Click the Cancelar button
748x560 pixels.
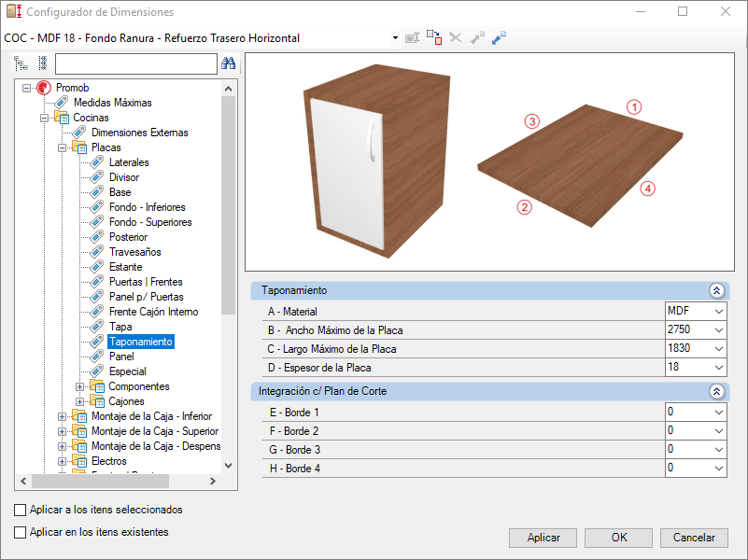tap(694, 538)
